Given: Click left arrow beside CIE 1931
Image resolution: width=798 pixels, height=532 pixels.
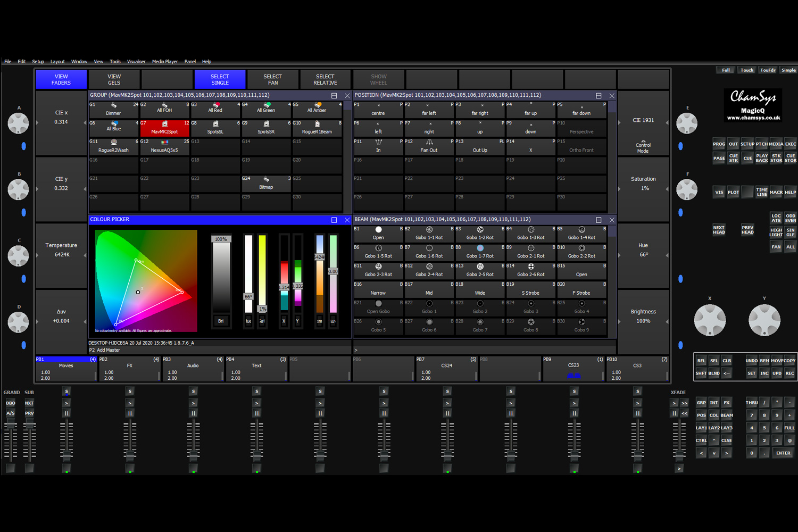Looking at the screenshot, I should tap(619, 122).
